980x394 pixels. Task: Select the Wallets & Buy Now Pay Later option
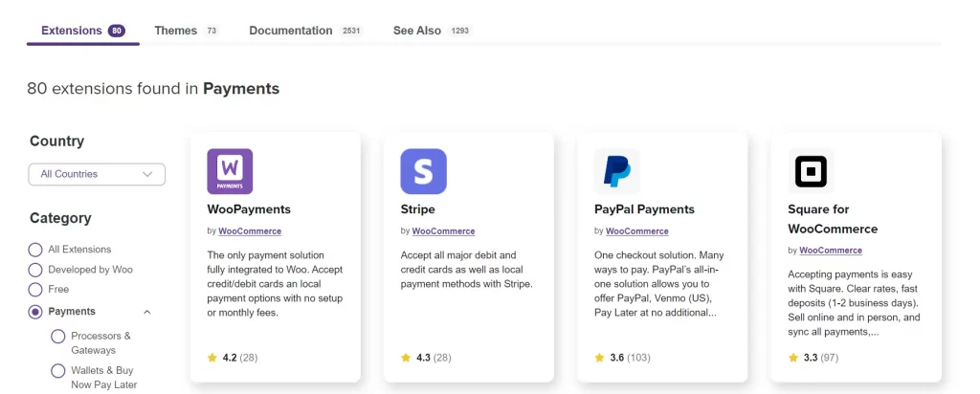[x=58, y=371]
